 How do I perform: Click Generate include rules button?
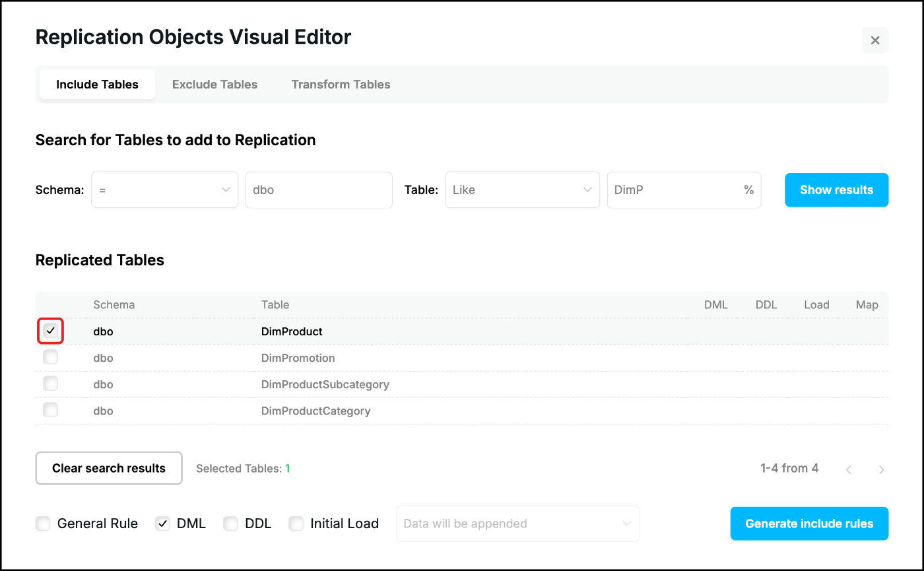tap(809, 523)
